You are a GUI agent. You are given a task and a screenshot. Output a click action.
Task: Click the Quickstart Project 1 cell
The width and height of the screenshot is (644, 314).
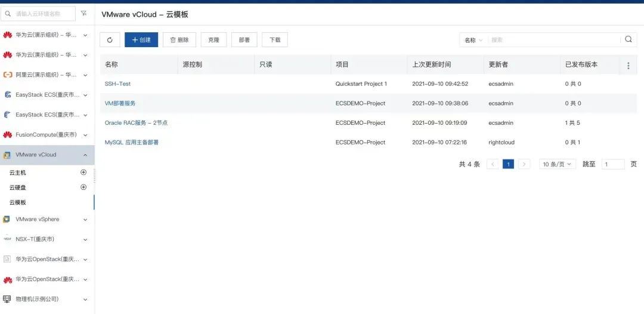361,84
